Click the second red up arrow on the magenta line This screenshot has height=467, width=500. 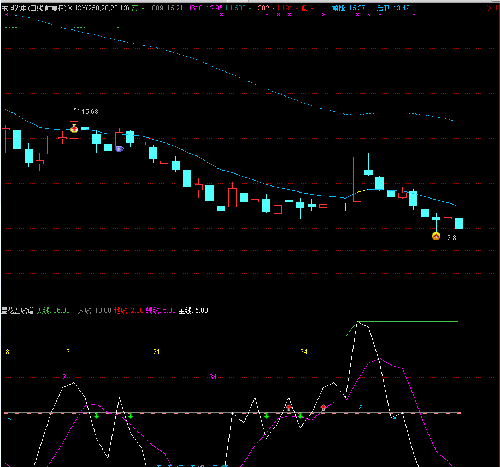pos(323,407)
